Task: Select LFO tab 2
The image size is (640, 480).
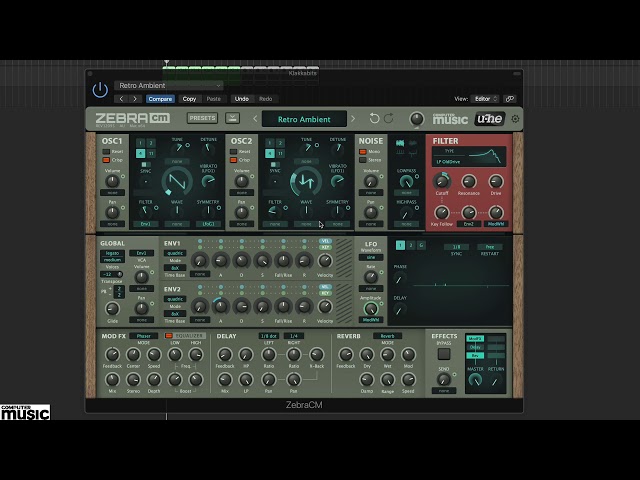Action: coord(411,245)
